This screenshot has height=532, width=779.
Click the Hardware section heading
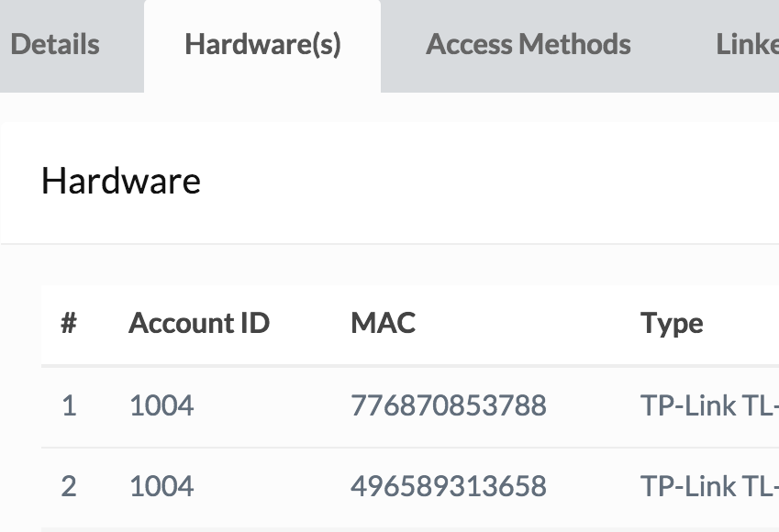120,181
